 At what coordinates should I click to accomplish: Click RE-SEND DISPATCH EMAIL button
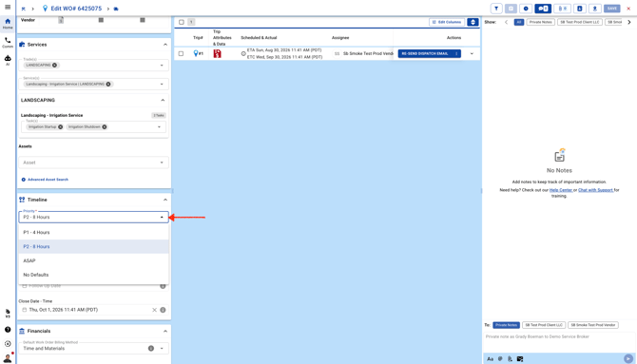(425, 53)
